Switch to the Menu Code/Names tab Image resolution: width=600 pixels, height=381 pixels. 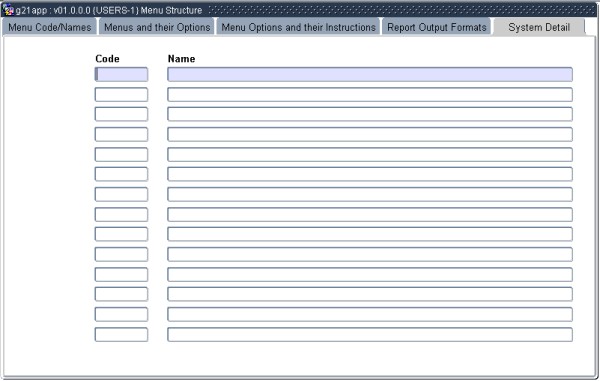[x=49, y=27]
